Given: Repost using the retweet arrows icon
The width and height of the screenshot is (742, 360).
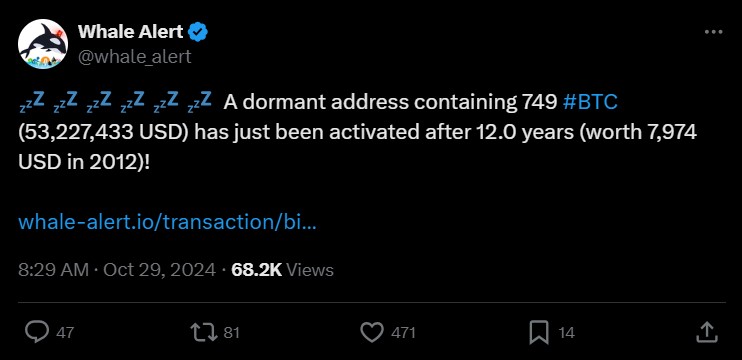Looking at the screenshot, I should pyautogui.click(x=204, y=333).
